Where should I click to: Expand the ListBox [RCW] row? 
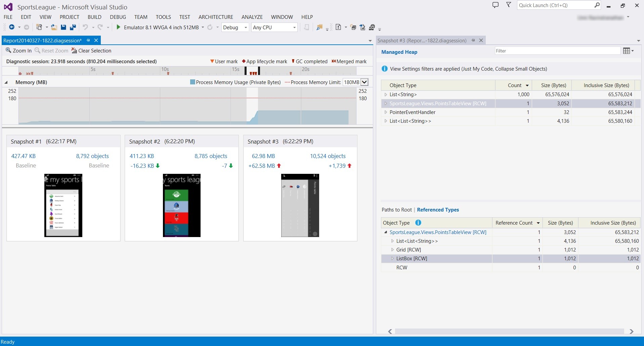(392, 259)
